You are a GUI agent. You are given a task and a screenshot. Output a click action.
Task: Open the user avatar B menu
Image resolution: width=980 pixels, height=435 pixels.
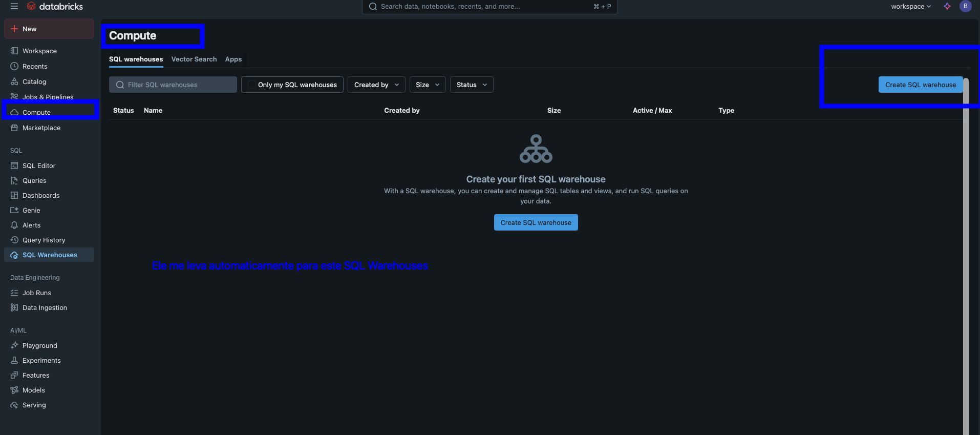point(965,6)
